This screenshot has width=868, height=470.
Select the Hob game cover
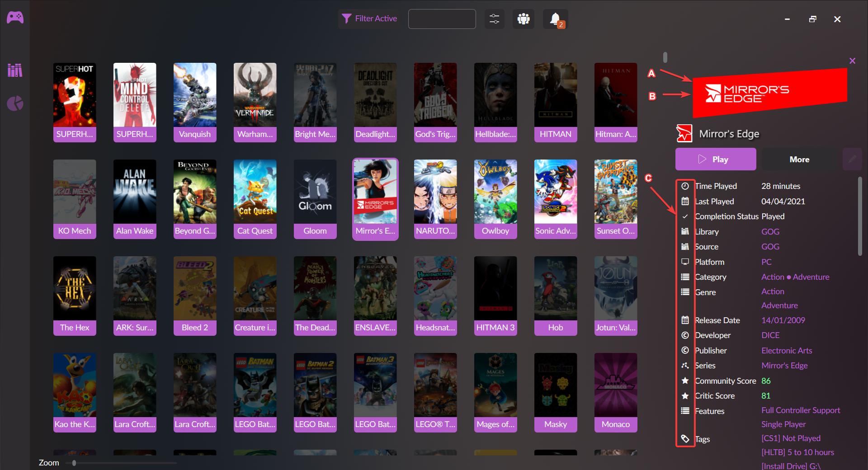(556, 296)
